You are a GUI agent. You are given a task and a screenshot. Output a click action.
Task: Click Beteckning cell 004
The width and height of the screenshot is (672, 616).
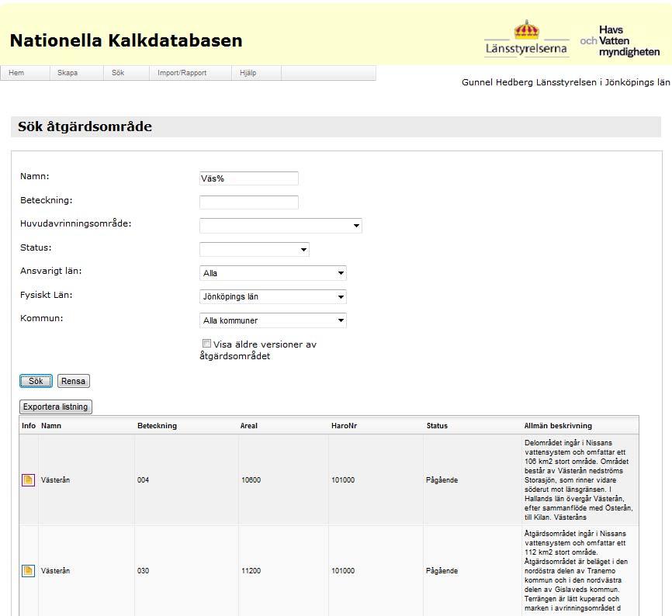click(143, 479)
